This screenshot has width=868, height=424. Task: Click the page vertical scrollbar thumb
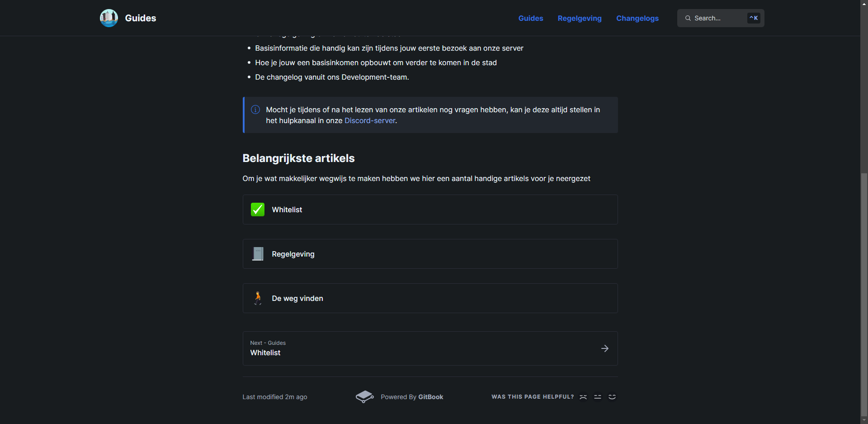click(x=864, y=294)
